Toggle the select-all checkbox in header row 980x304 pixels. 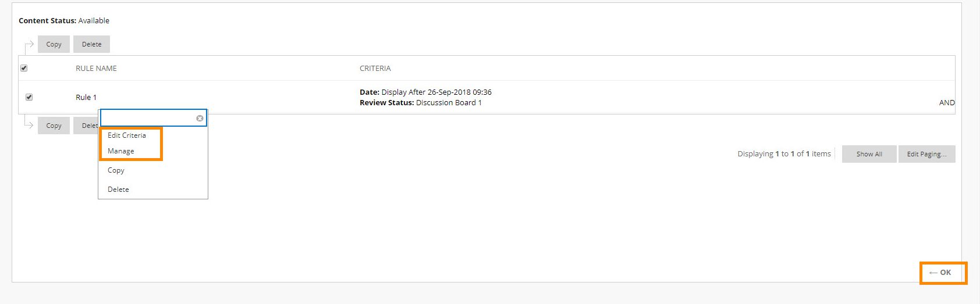[24, 68]
